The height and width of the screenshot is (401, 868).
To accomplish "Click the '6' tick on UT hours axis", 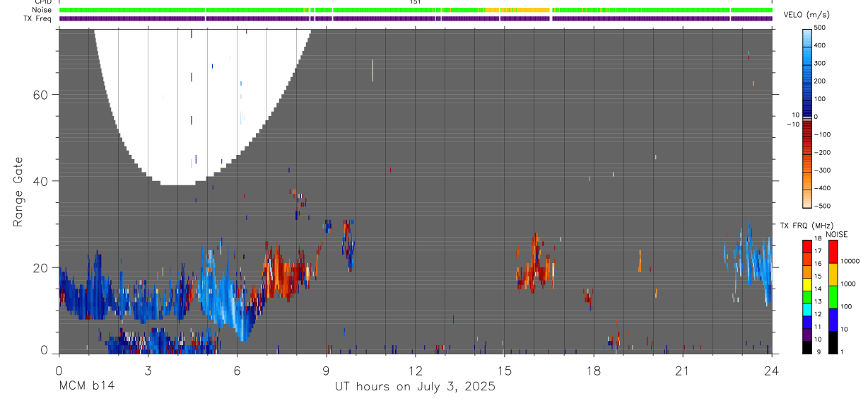I will 237,370.
